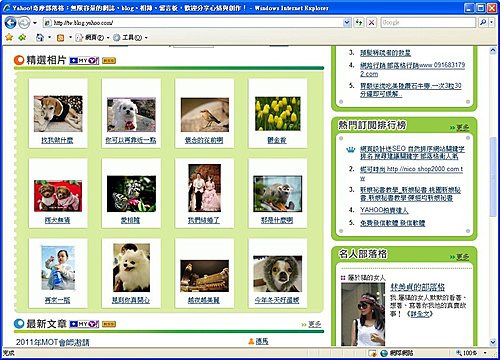Click the page scrollbar down arrow
500x360 pixels.
(x=493, y=342)
